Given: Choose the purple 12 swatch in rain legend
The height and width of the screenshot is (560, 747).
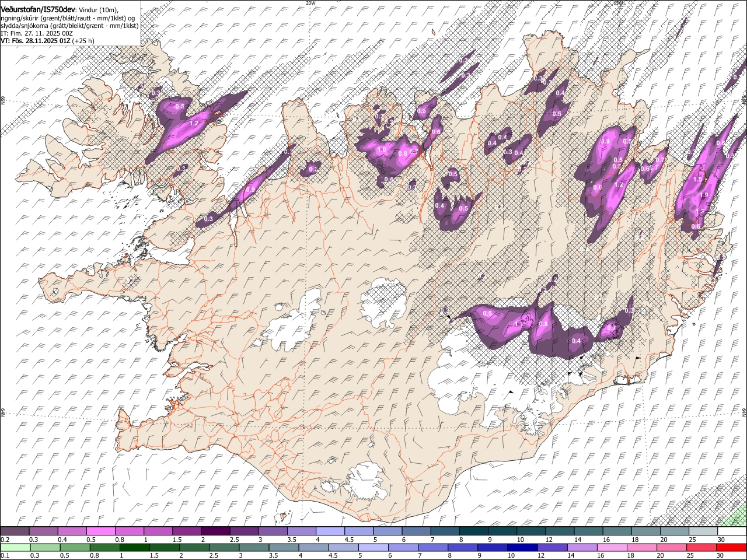Looking at the screenshot, I should (553, 548).
